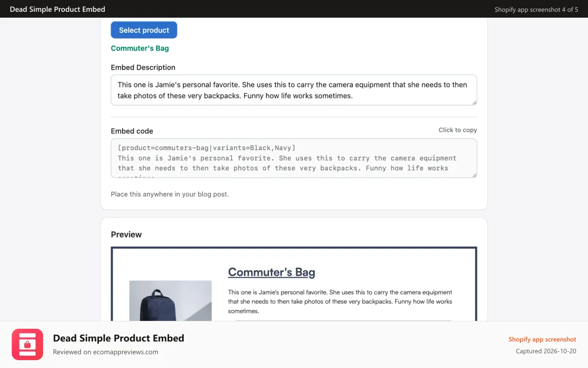Click the Preview heading
The width and height of the screenshot is (588, 368).
pyautogui.click(x=126, y=235)
